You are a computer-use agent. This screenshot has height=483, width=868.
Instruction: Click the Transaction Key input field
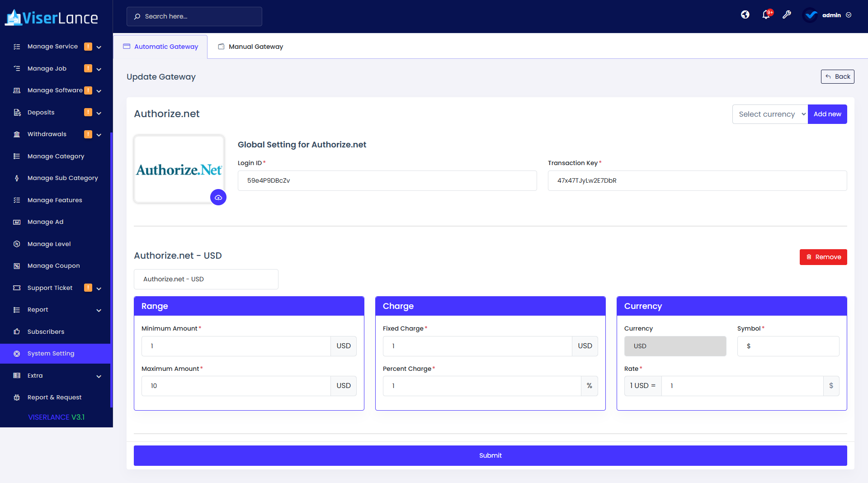point(698,180)
